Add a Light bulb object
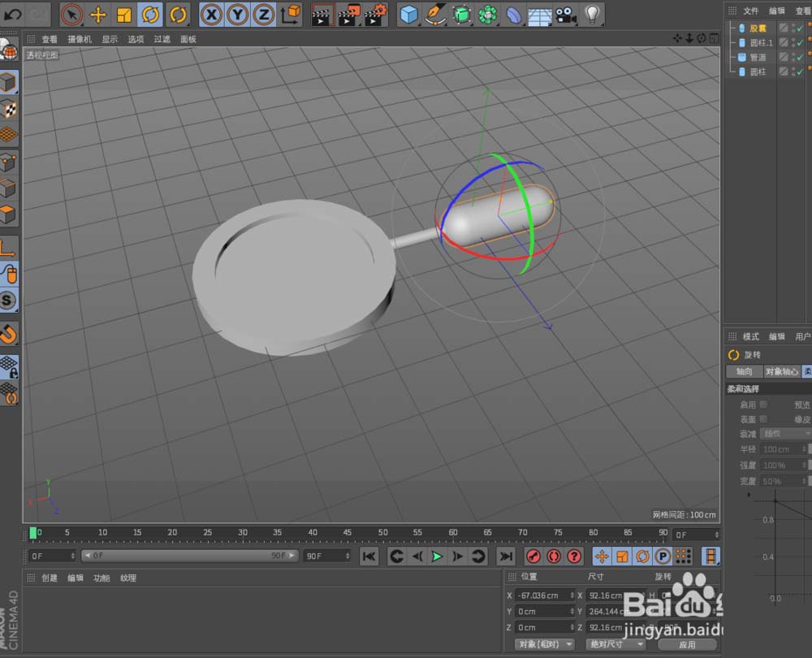The image size is (812, 658). point(593,15)
